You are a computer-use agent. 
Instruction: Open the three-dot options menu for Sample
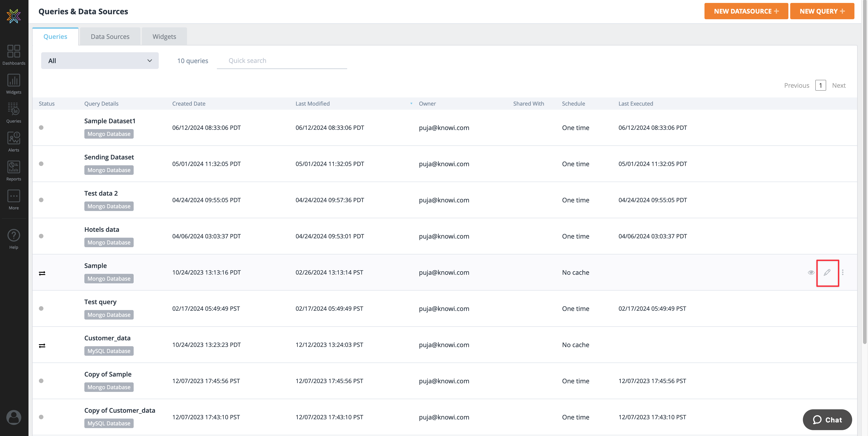click(x=842, y=272)
